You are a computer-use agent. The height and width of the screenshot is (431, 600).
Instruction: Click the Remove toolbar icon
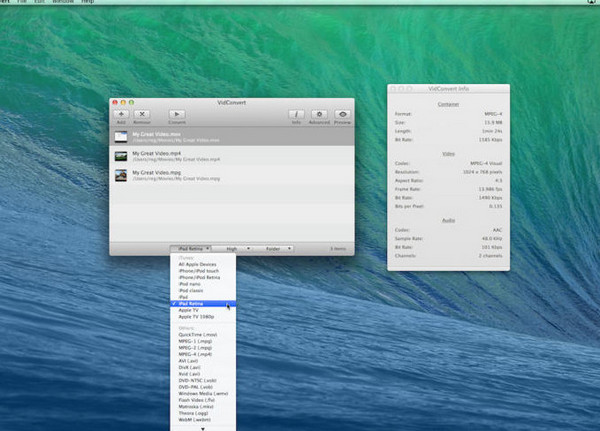tap(141, 115)
